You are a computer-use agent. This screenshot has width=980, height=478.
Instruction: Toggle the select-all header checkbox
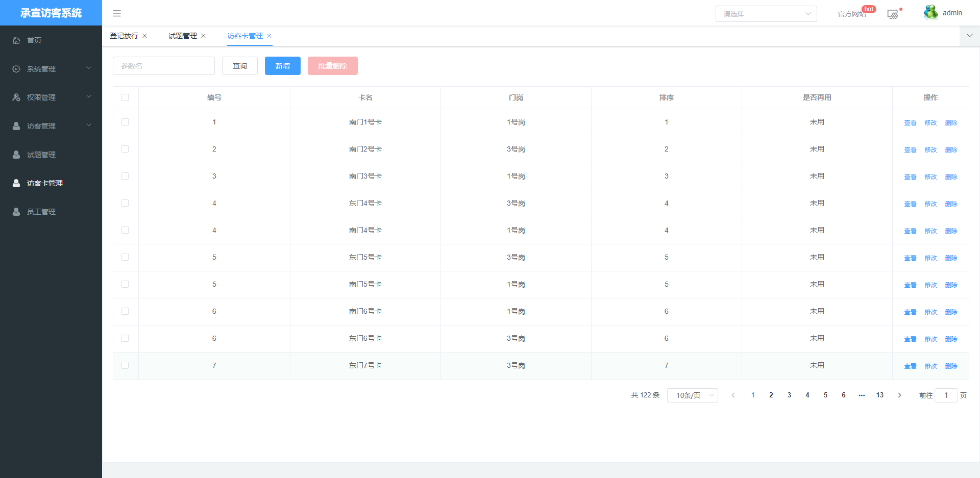pos(125,97)
